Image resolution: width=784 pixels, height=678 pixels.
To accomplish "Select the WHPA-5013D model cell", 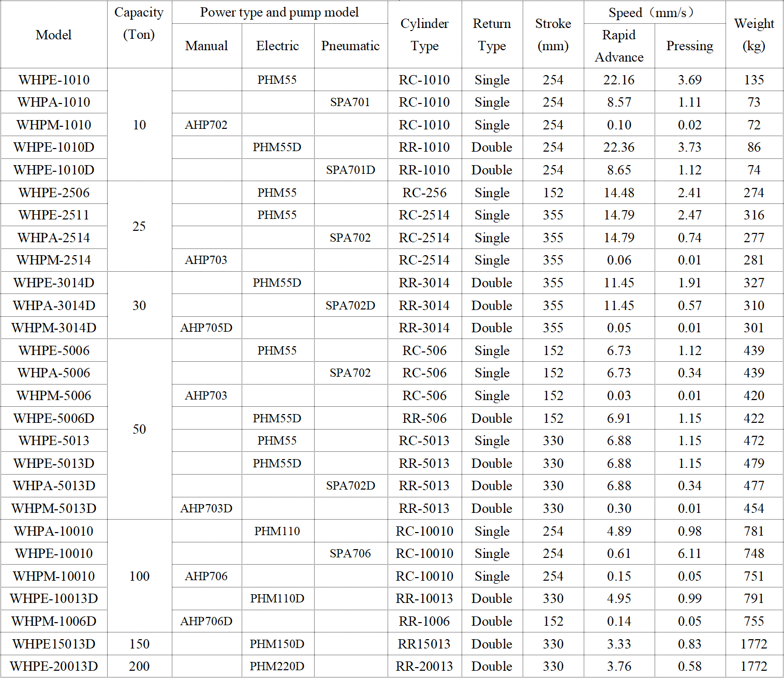I will pos(54,485).
